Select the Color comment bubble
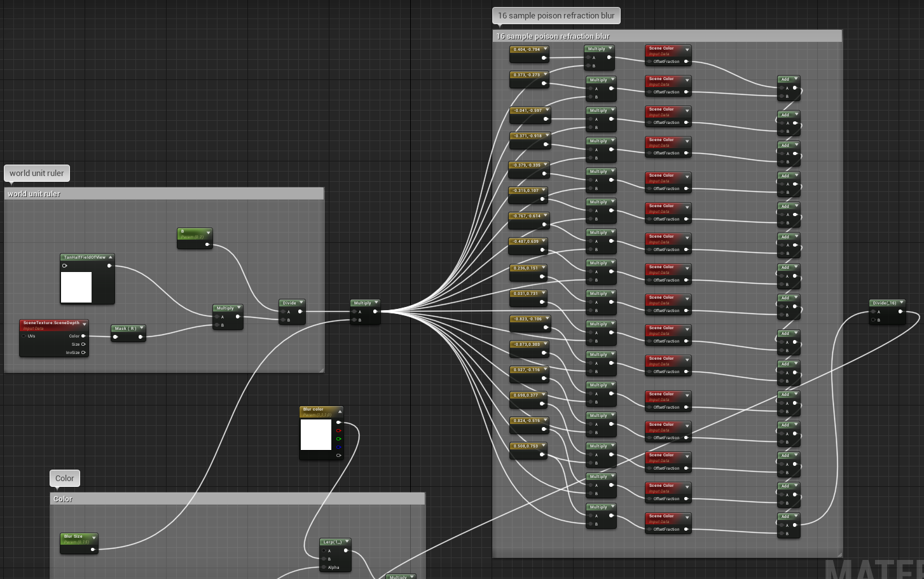The width and height of the screenshot is (924, 579). [x=64, y=478]
